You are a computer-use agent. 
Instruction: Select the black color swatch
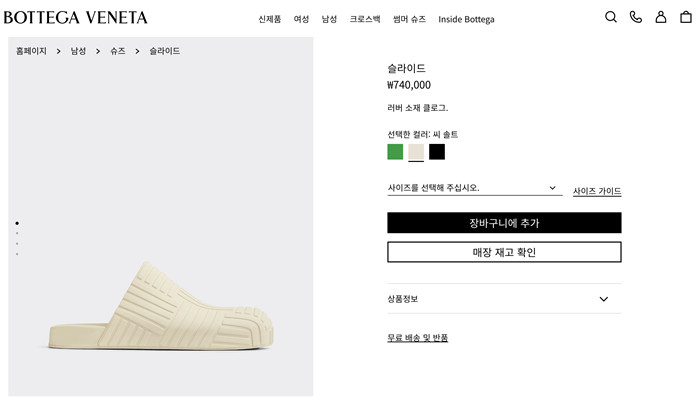pos(437,152)
